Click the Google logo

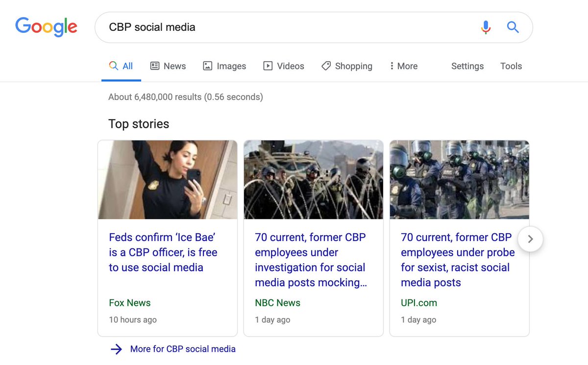tap(46, 27)
